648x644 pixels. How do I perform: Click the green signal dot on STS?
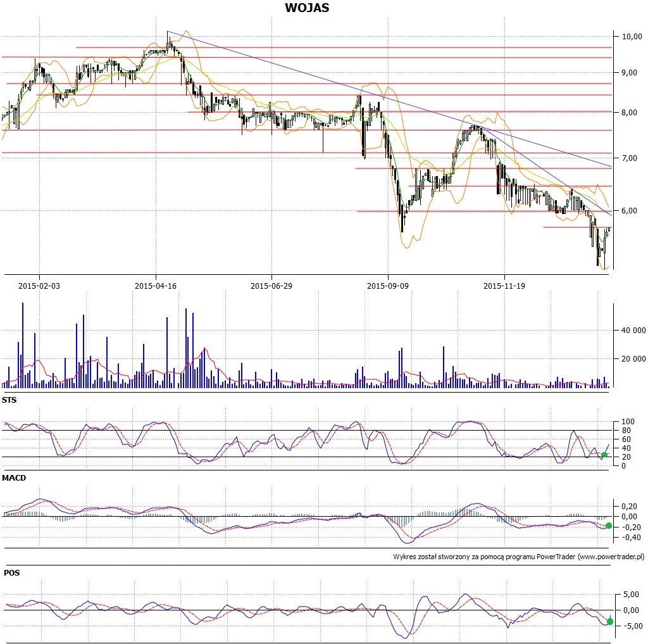604,455
